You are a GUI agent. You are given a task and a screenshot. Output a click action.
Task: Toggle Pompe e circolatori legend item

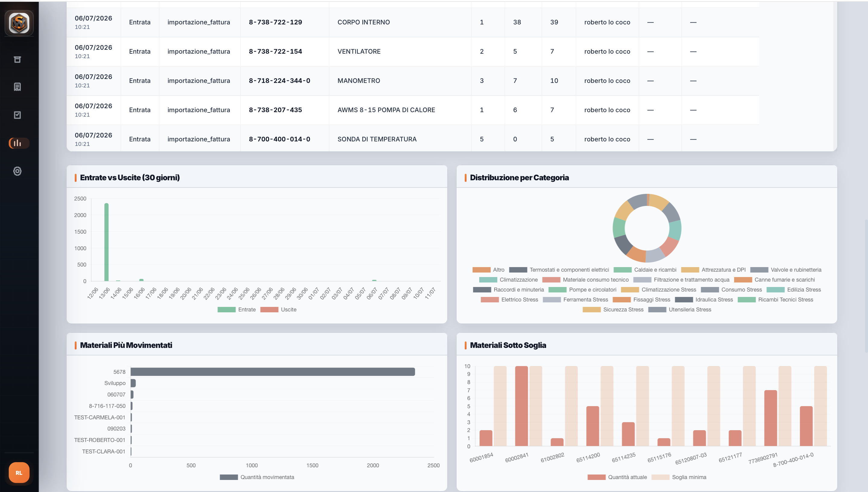[582, 290]
